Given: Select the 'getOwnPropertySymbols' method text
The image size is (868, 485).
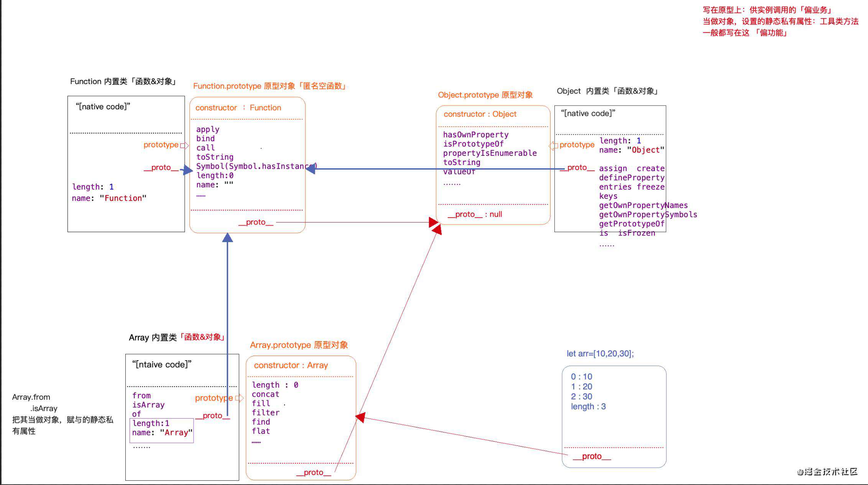Looking at the screenshot, I should point(648,214).
